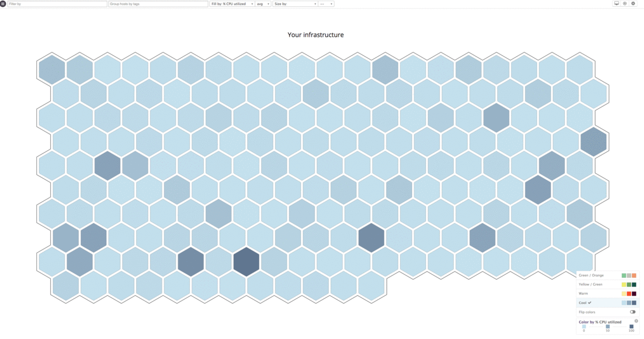644x339 pixels.
Task: Click the Your infrastructure title
Action: pyautogui.click(x=315, y=35)
